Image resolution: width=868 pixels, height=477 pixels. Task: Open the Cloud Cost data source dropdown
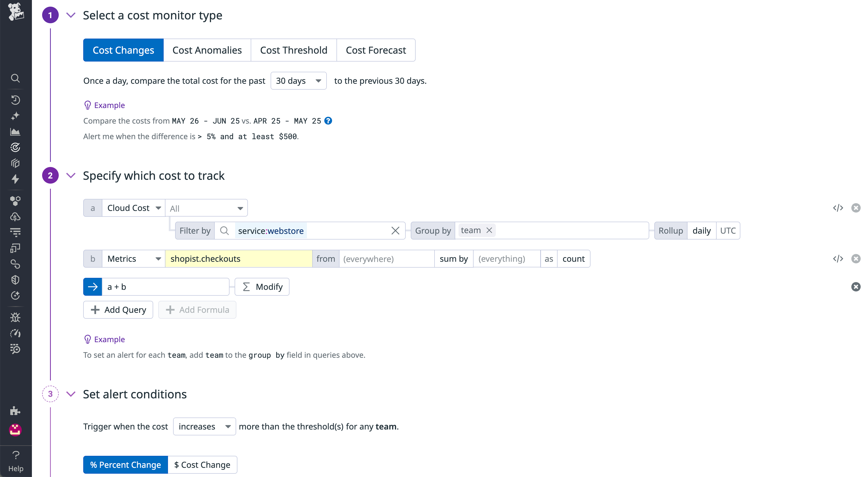point(134,208)
